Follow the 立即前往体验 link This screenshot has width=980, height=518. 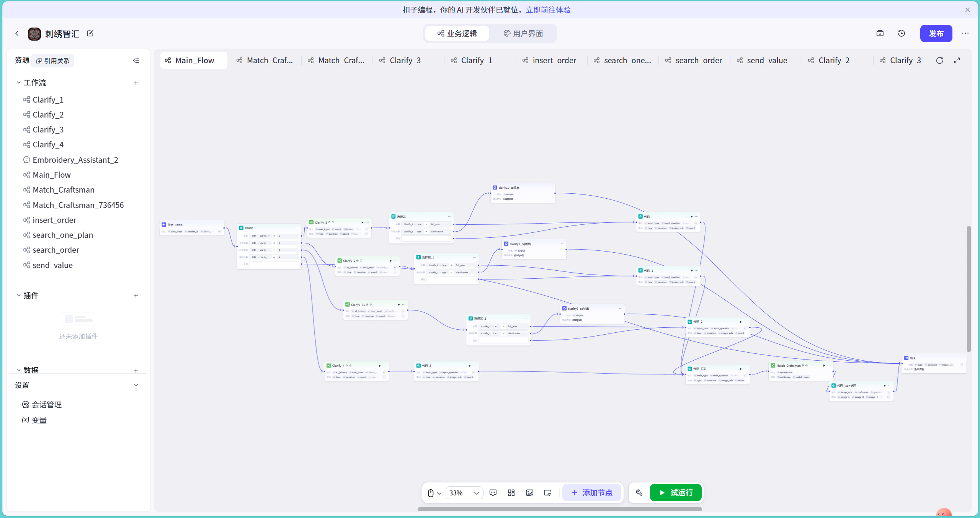coord(548,10)
